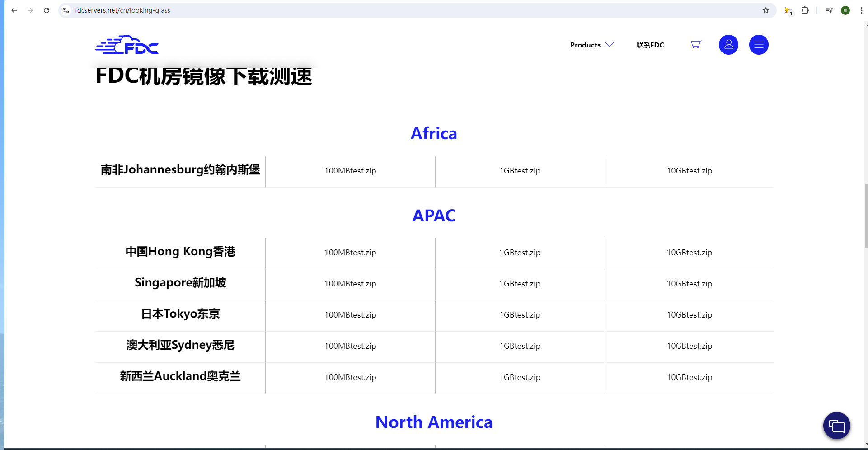Open the Extensions puzzle icon
868x450 pixels.
coord(805,10)
